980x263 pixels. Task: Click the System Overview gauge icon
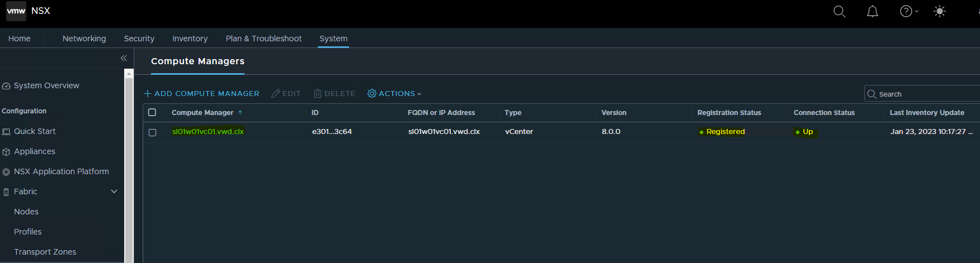[6, 86]
